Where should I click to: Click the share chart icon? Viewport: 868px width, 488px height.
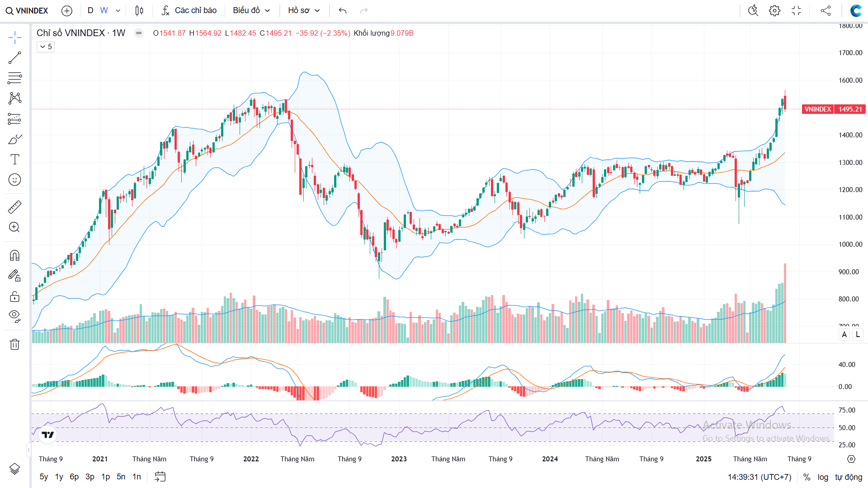(826, 10)
